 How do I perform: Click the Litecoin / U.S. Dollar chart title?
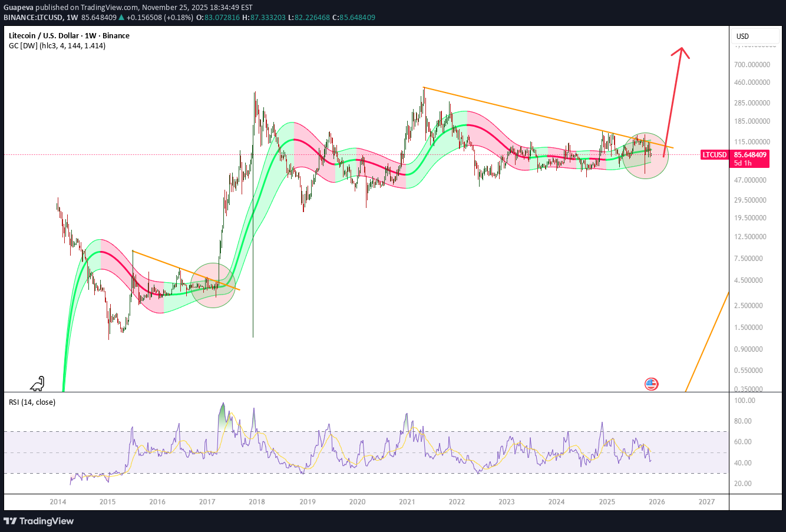(69, 35)
